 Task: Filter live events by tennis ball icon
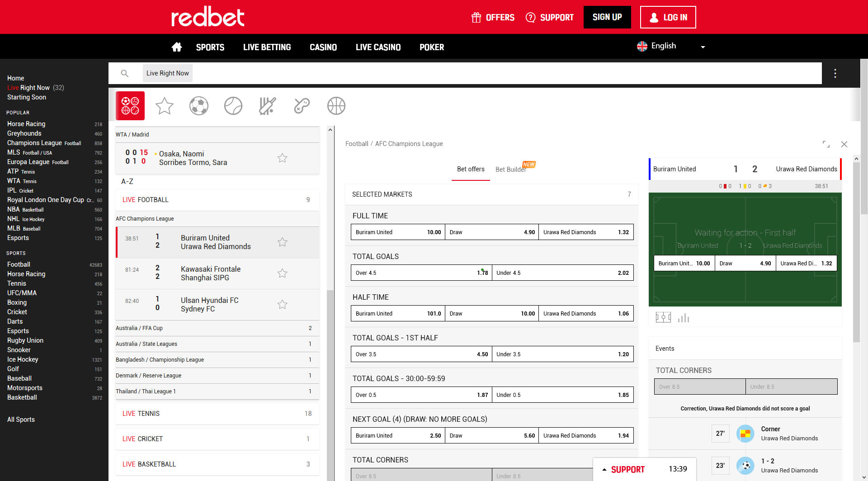pos(233,106)
